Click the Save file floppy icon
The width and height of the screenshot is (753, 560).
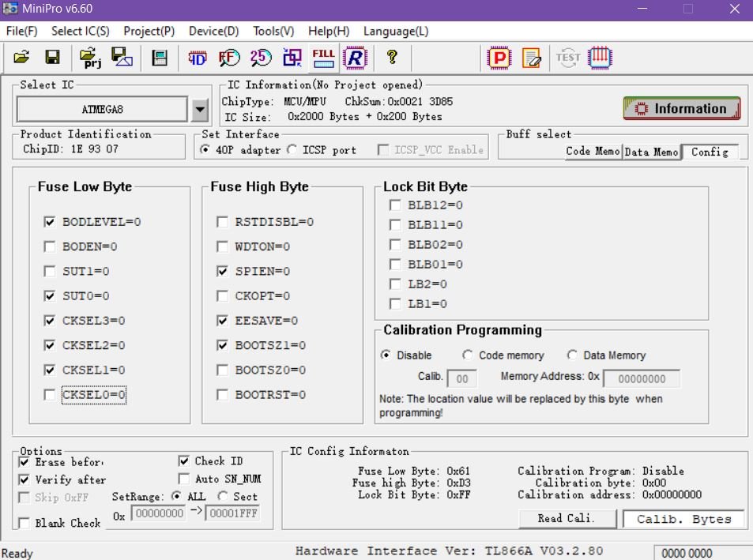click(x=52, y=58)
